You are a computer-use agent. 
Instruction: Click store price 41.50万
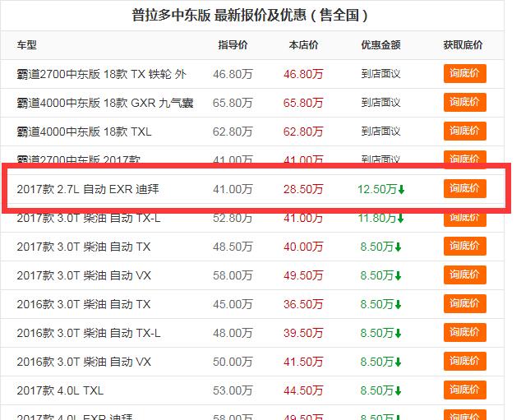coord(303,362)
